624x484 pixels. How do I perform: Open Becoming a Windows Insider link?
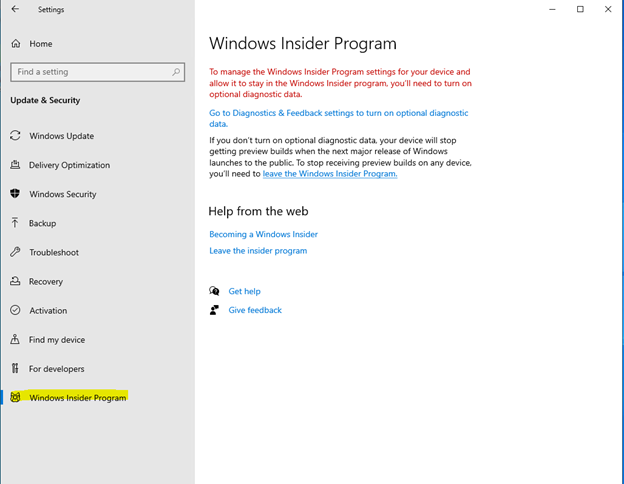click(x=263, y=234)
